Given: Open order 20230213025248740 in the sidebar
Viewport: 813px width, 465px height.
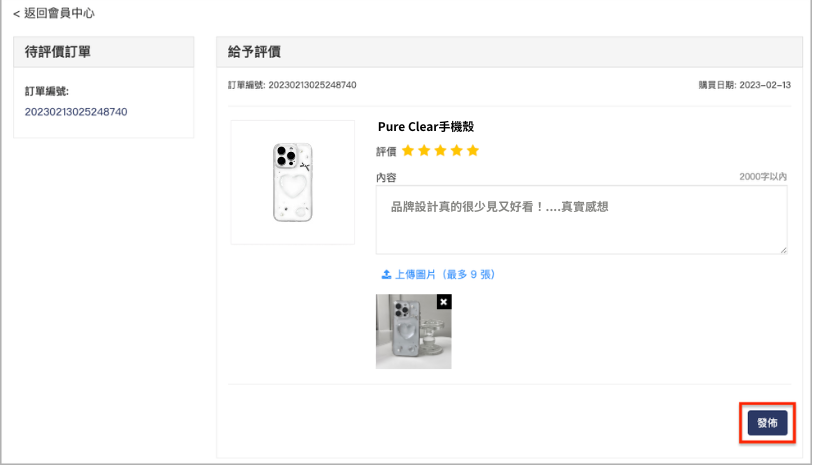Looking at the screenshot, I should [76, 112].
